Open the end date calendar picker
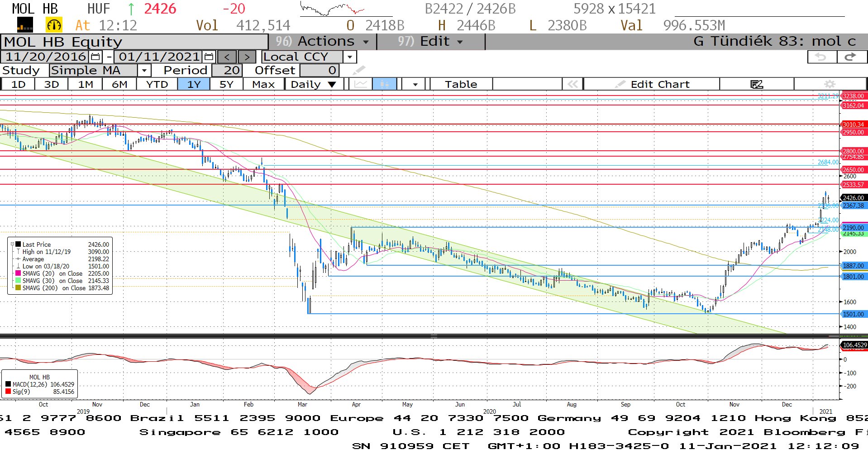 tap(209, 57)
